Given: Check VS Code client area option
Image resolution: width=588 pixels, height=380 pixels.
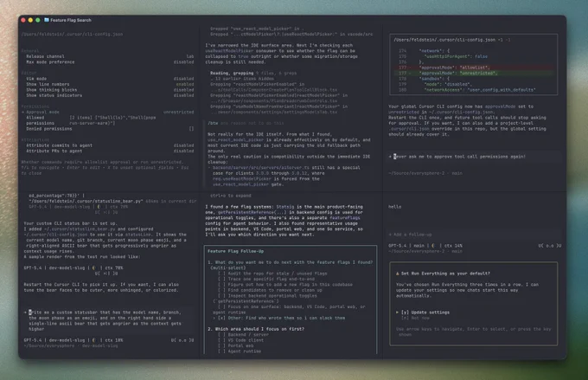Looking at the screenshot, I should point(221,340).
